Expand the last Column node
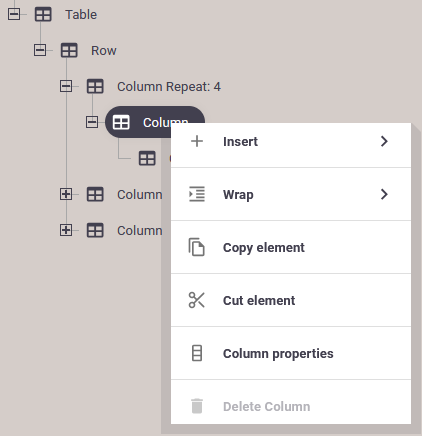The height and width of the screenshot is (436, 422). (x=66, y=230)
